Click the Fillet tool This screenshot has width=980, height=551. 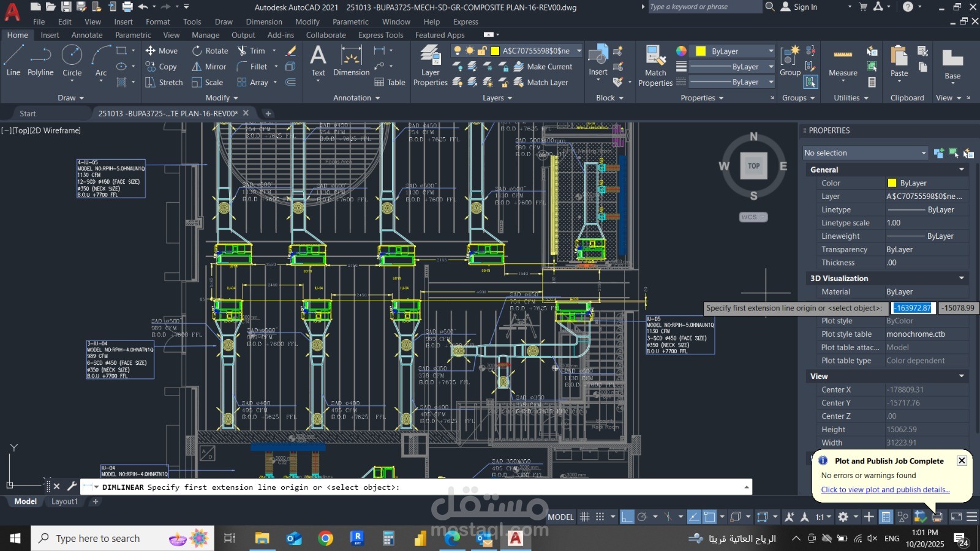252,67
